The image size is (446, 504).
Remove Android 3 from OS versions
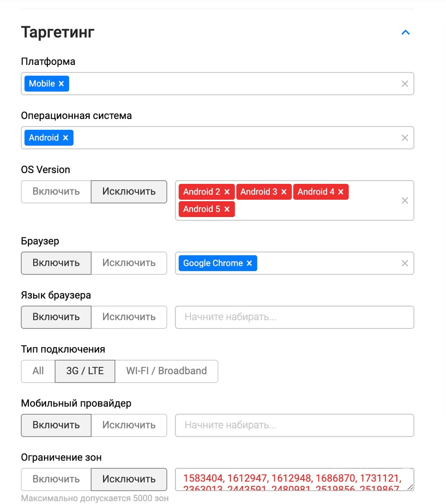click(x=284, y=192)
